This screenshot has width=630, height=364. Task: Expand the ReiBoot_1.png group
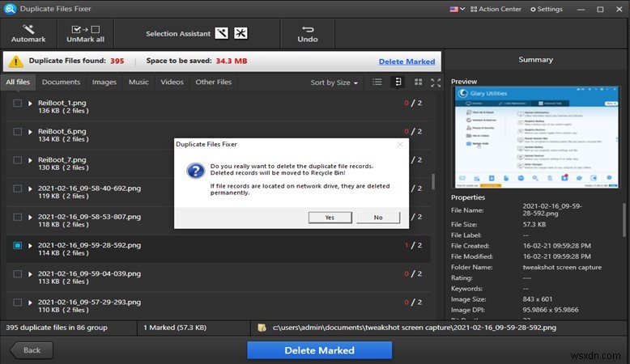pyautogui.click(x=30, y=104)
